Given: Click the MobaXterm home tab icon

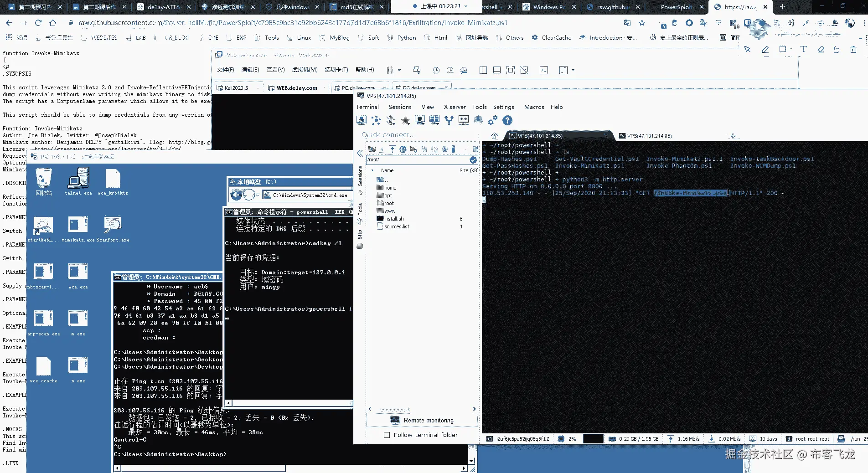Looking at the screenshot, I should [x=495, y=136].
